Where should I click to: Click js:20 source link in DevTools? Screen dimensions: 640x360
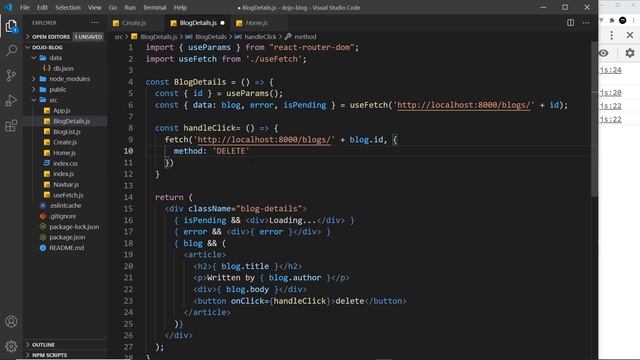[611, 93]
